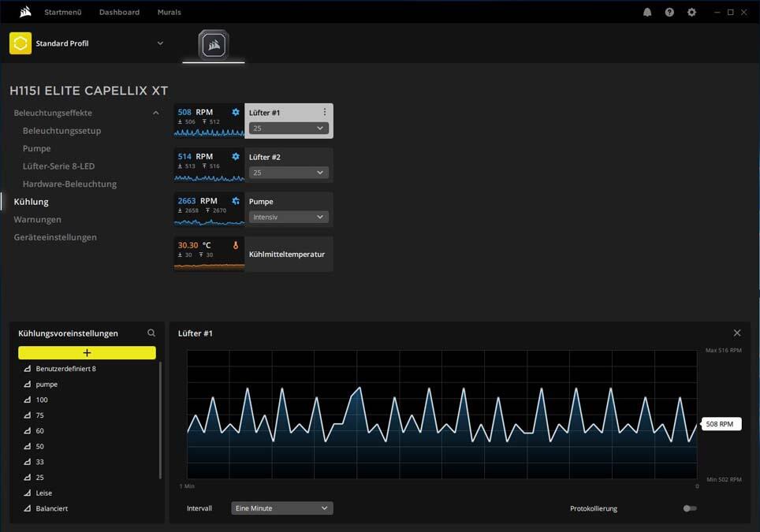Open the Murals tab
Image resolution: width=760 pixels, height=532 pixels.
click(x=170, y=12)
